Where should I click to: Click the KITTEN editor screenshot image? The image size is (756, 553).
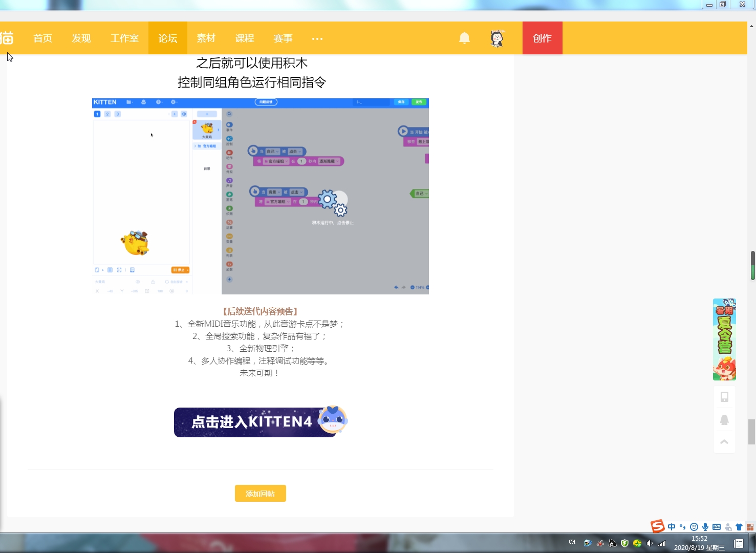(261, 196)
